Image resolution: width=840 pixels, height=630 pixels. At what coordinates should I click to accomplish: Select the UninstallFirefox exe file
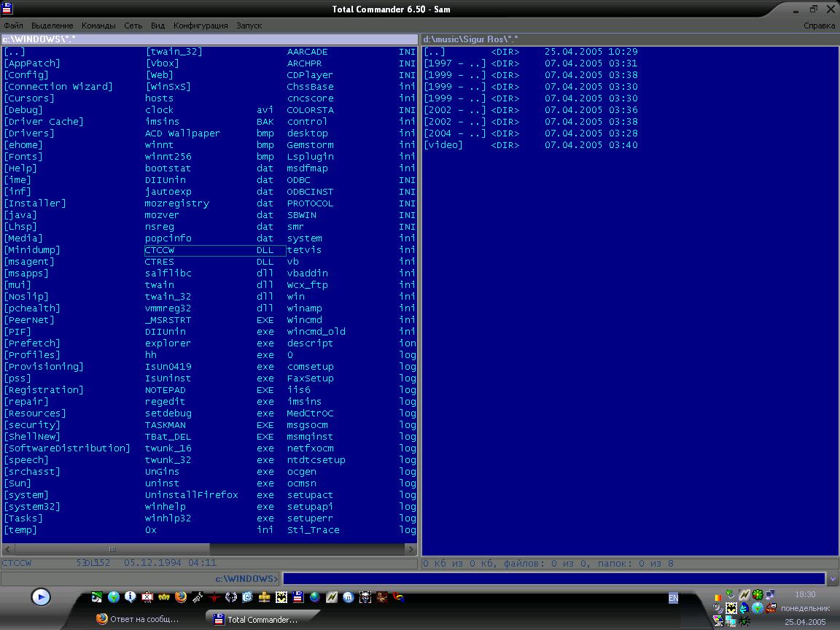click(x=209, y=495)
